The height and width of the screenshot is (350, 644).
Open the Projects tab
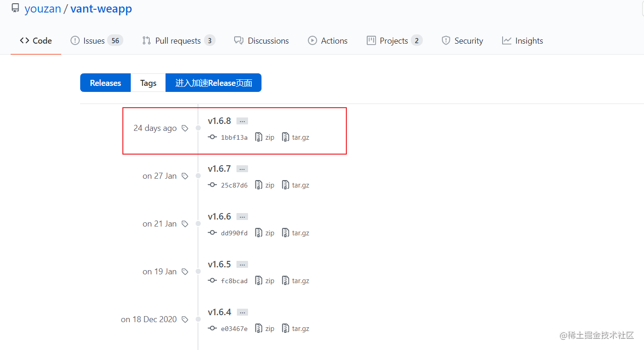point(394,41)
